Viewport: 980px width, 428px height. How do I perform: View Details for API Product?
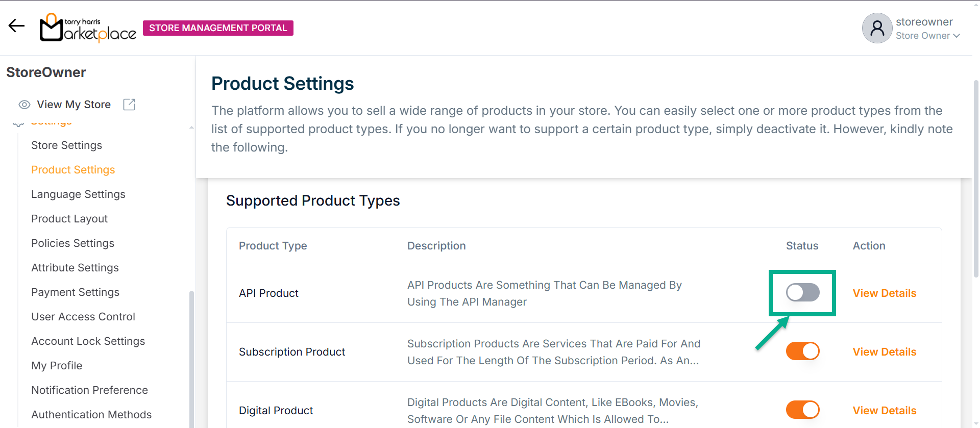pyautogui.click(x=884, y=293)
